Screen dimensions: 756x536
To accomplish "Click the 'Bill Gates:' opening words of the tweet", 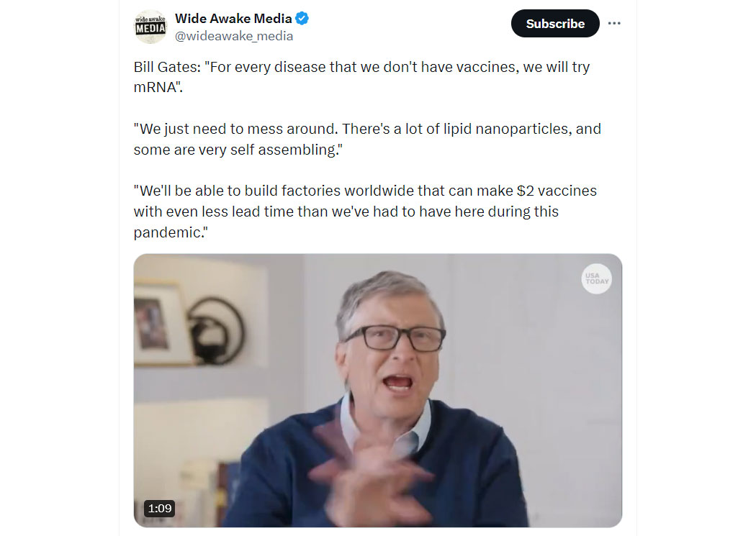I will (x=167, y=67).
